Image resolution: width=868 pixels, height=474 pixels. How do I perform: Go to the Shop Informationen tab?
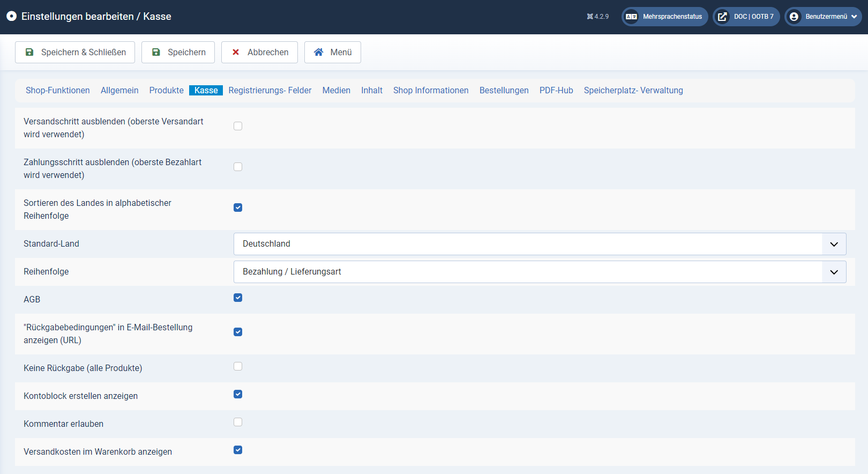pos(431,90)
